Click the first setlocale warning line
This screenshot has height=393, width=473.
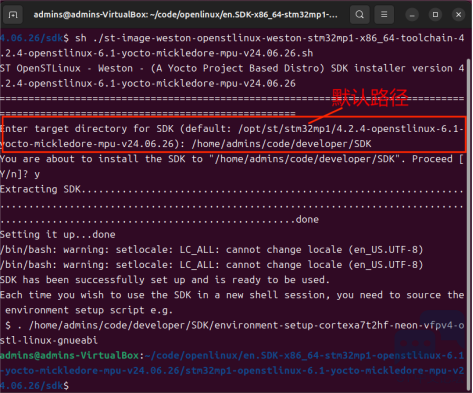211,250
